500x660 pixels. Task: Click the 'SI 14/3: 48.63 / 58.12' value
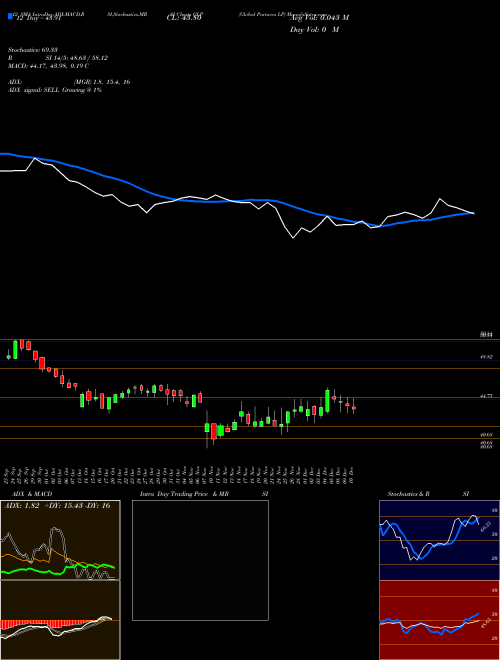[x=77, y=58]
